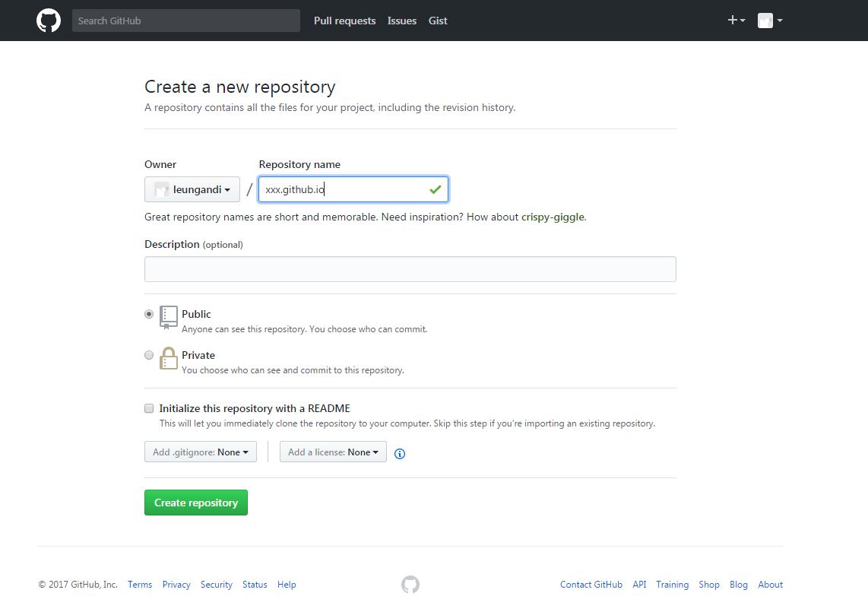Open the API footer link
This screenshot has height=612, width=868.
click(639, 585)
